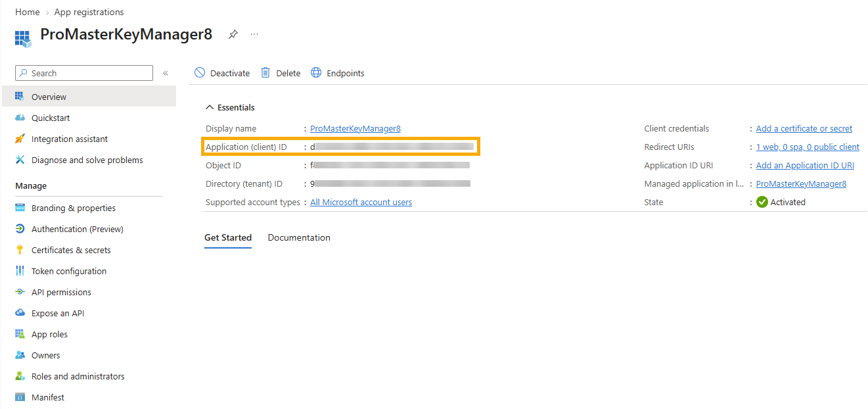This screenshot has width=868, height=409.
Task: Open the redirect URIs link
Action: point(808,147)
